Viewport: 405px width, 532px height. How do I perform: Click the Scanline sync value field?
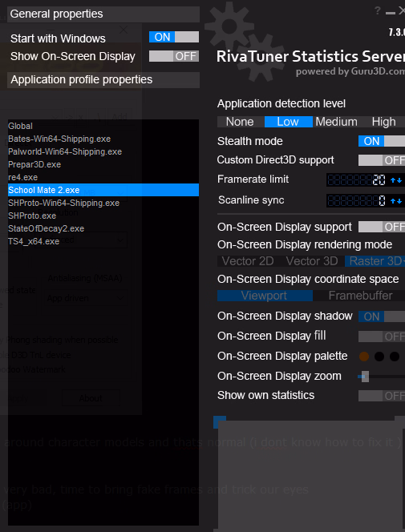356,201
